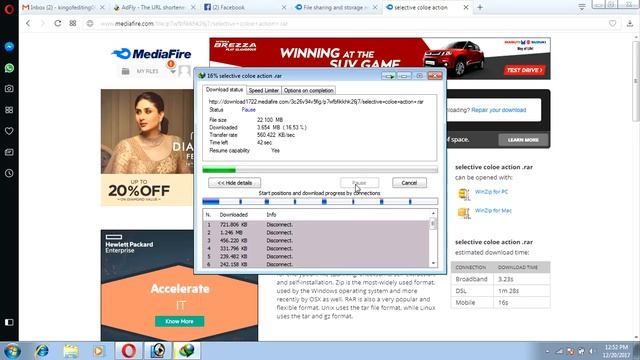Click MY FILES menu
The width and height of the screenshot is (640, 360).
pyautogui.click(x=147, y=71)
